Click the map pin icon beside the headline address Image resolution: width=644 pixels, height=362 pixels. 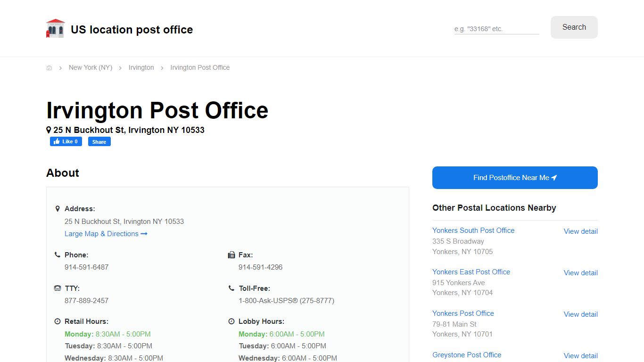49,130
